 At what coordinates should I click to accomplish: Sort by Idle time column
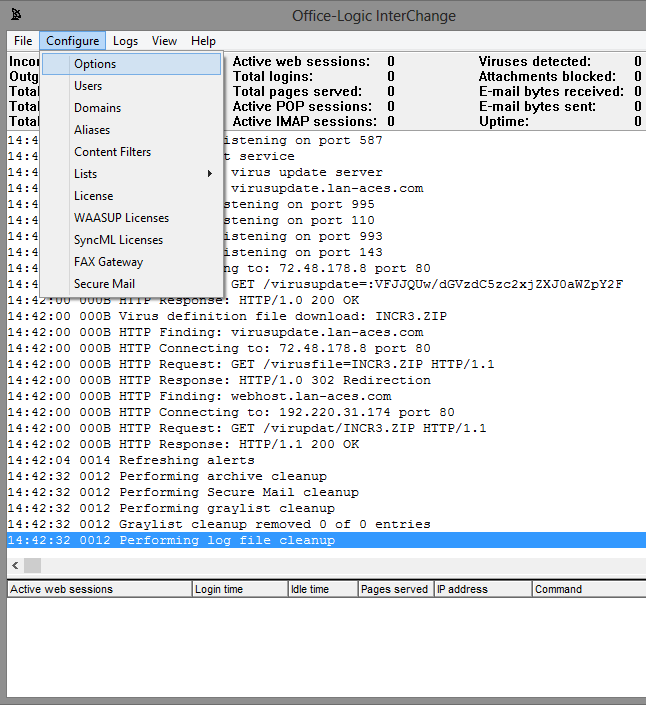323,589
